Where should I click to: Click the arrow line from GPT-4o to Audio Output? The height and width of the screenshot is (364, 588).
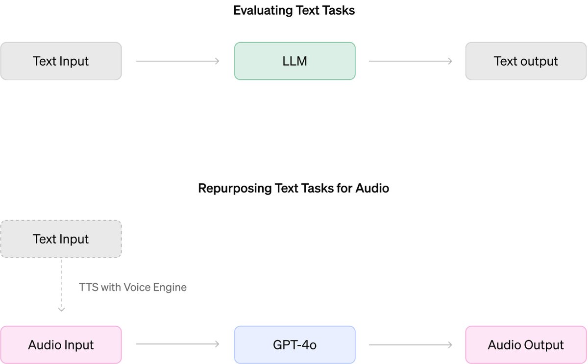pyautogui.click(x=410, y=345)
